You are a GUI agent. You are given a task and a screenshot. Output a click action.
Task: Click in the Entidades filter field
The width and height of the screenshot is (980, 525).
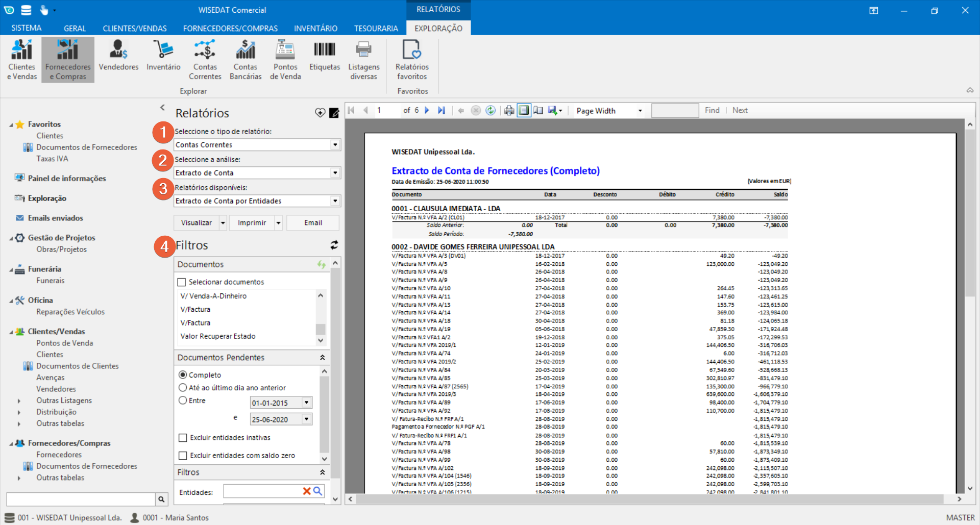[262, 491]
